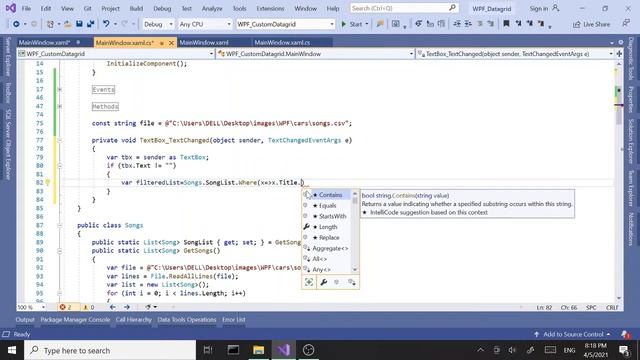Image resolution: width=640 pixels, height=360 pixels.
Task: Click the warnings indicator showing 0
Action: [x=89, y=307]
